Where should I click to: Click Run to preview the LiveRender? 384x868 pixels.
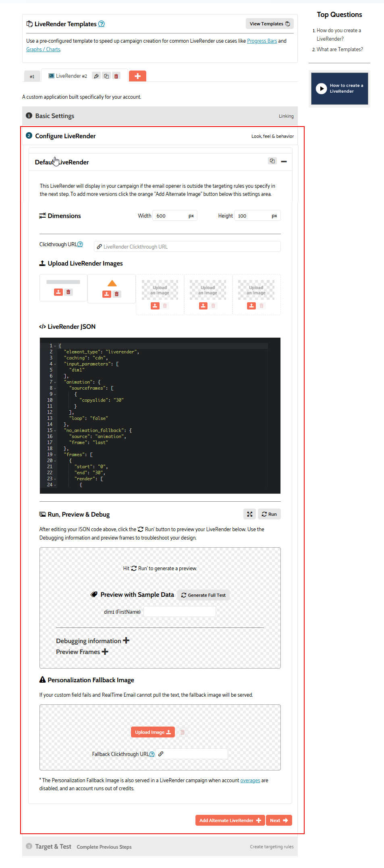269,514
